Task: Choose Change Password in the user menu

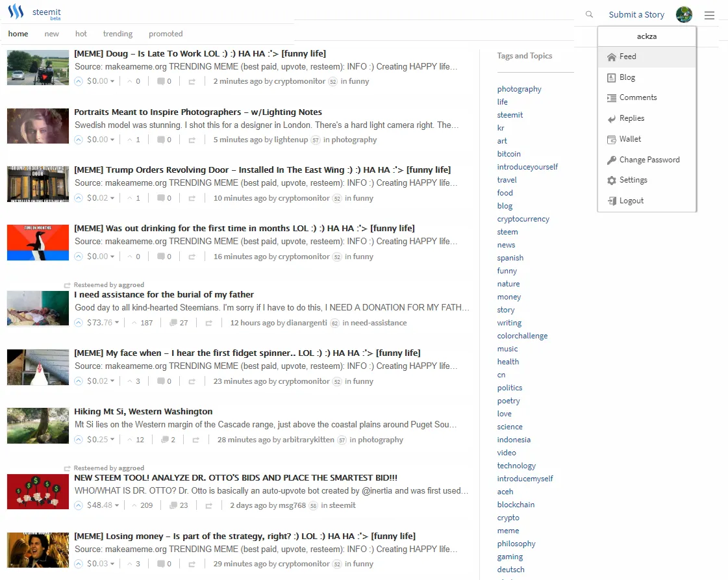Action: click(647, 160)
